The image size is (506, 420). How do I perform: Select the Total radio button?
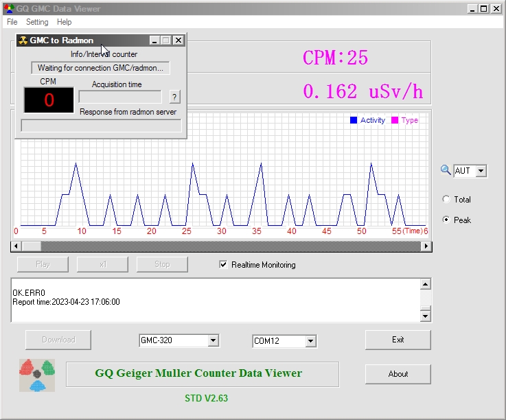point(446,199)
